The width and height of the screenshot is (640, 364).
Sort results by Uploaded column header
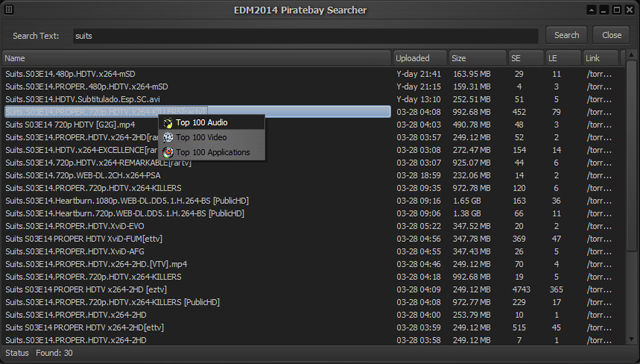pos(420,58)
